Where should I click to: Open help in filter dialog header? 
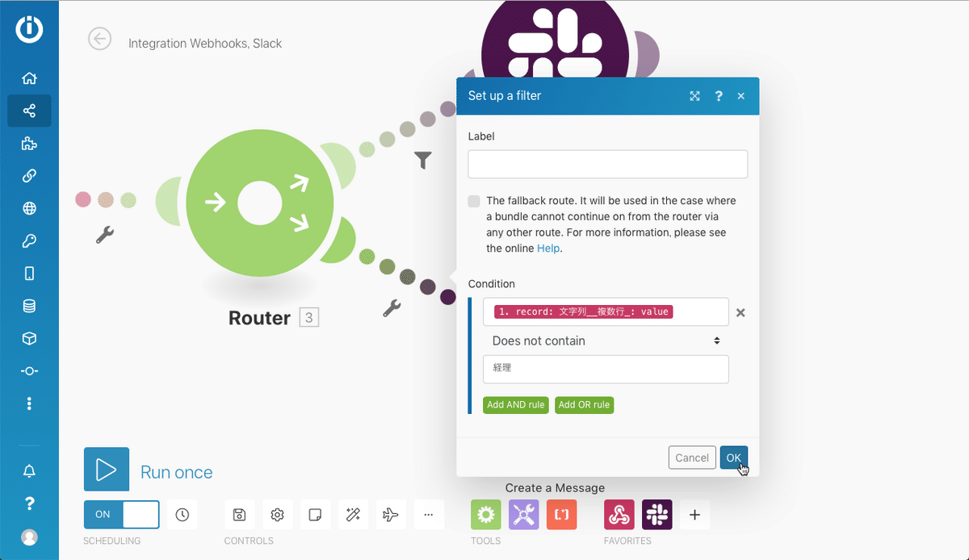pos(718,96)
